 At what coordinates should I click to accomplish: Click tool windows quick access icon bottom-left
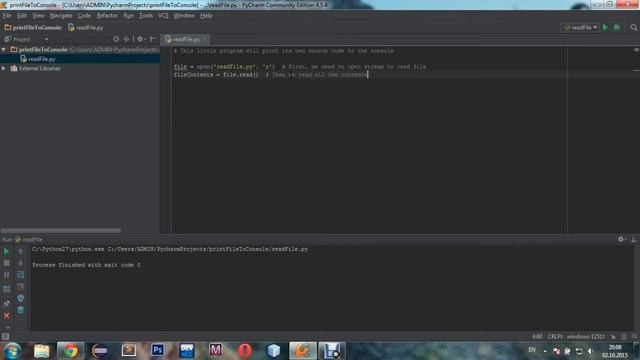[5, 337]
